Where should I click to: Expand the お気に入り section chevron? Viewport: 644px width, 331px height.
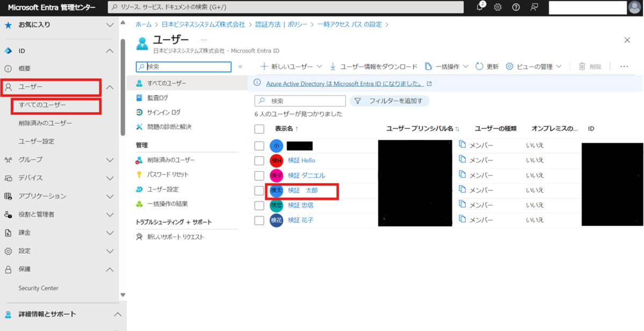click(109, 25)
